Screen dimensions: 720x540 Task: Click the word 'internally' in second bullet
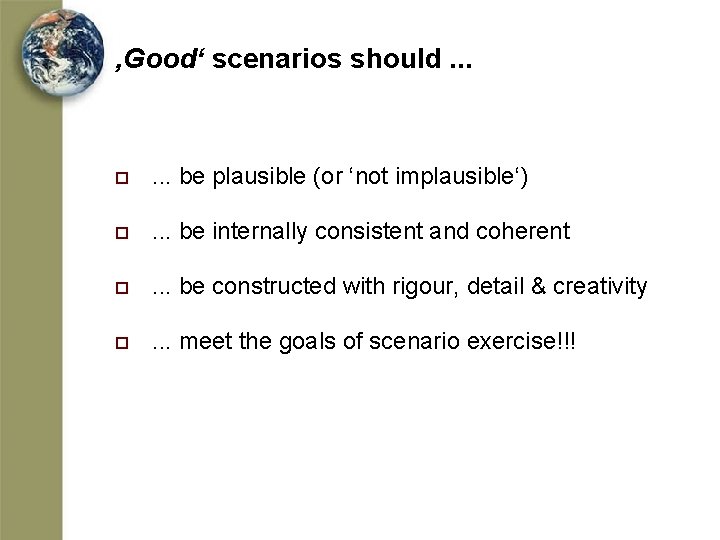pos(260,232)
